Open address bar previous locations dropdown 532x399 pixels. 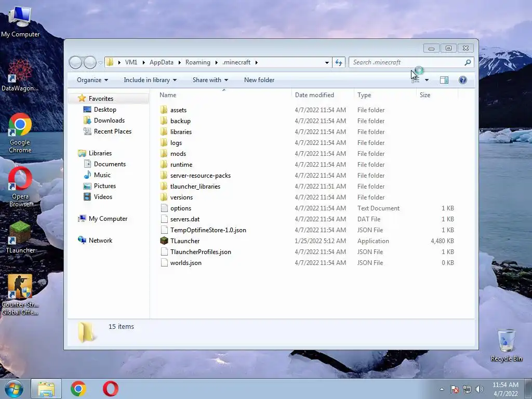point(327,62)
